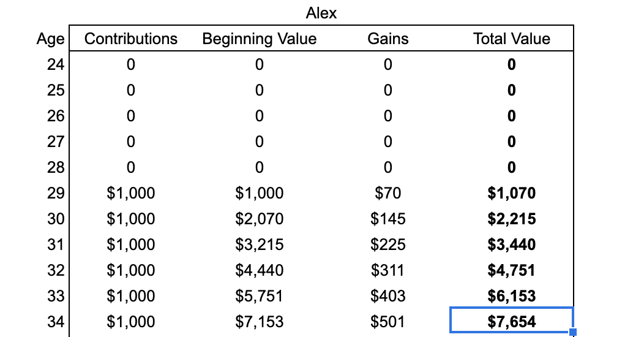The image size is (644, 337).
Task: Select the Total Value header cell
Action: (x=512, y=39)
